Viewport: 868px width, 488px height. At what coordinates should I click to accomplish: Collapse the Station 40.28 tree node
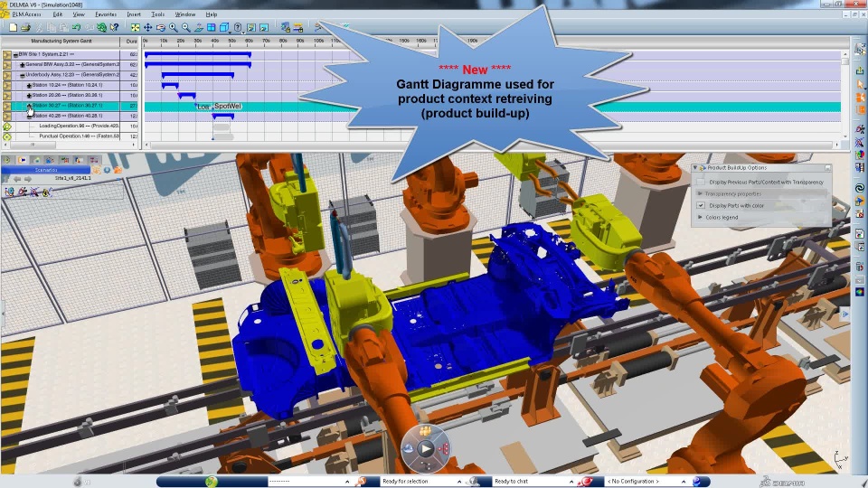pos(29,117)
